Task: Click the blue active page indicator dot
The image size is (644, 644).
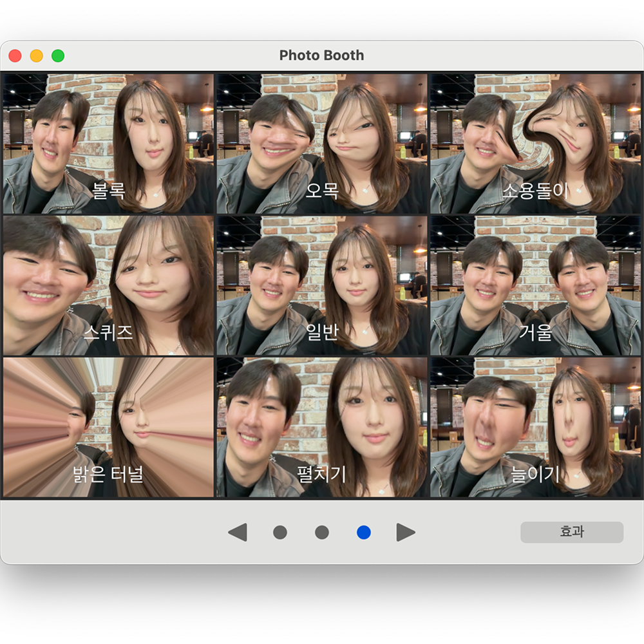Action: (364, 533)
